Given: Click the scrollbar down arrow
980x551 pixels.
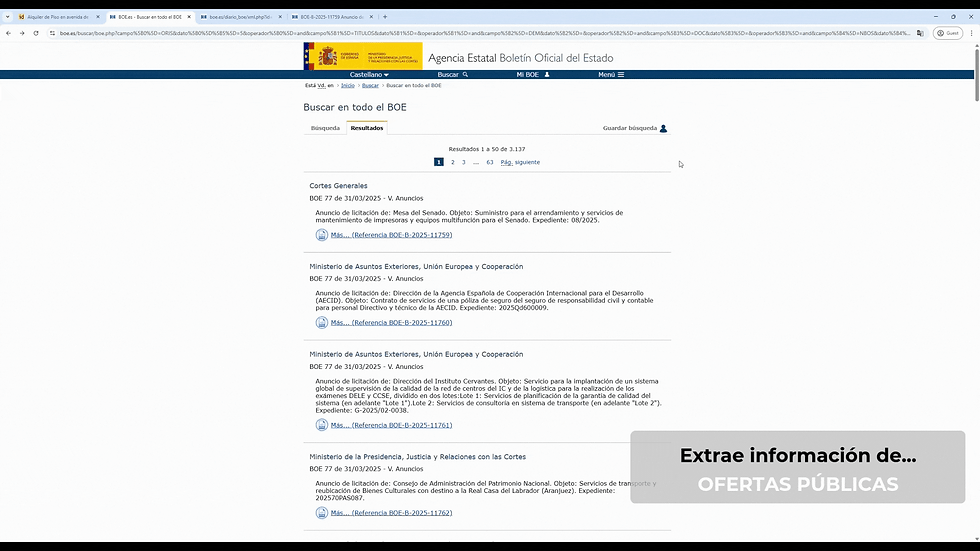Looking at the screenshot, I should (x=977, y=539).
